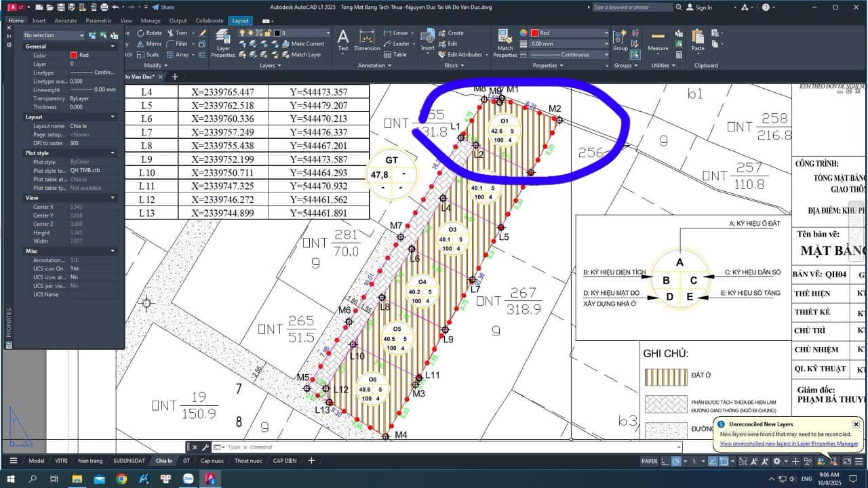Select the Rotate tool
This screenshot has width=868, height=488.
pos(149,33)
